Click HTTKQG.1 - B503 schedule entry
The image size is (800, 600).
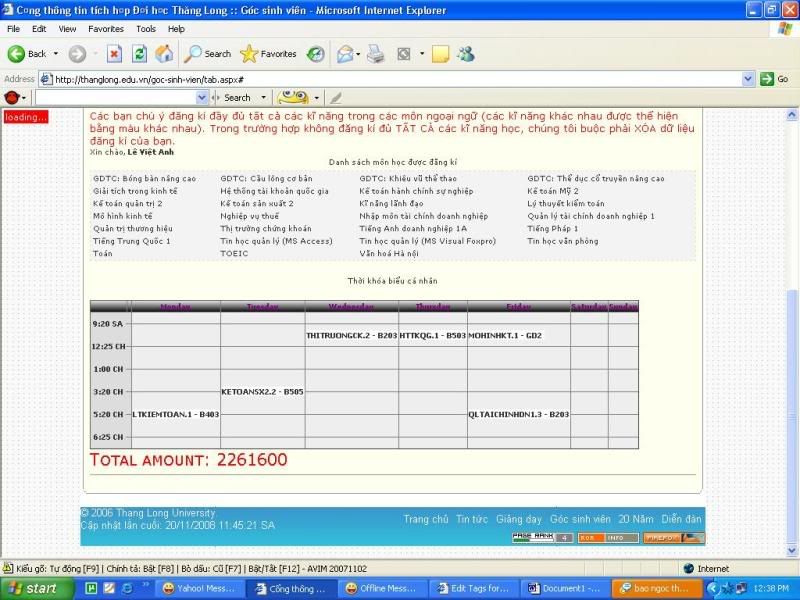433,336
